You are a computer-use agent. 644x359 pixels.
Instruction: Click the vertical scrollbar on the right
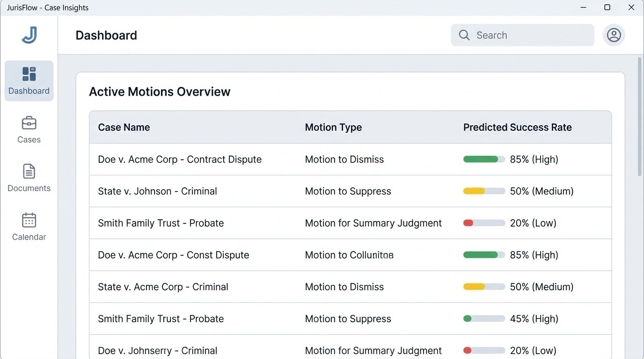pos(639,117)
